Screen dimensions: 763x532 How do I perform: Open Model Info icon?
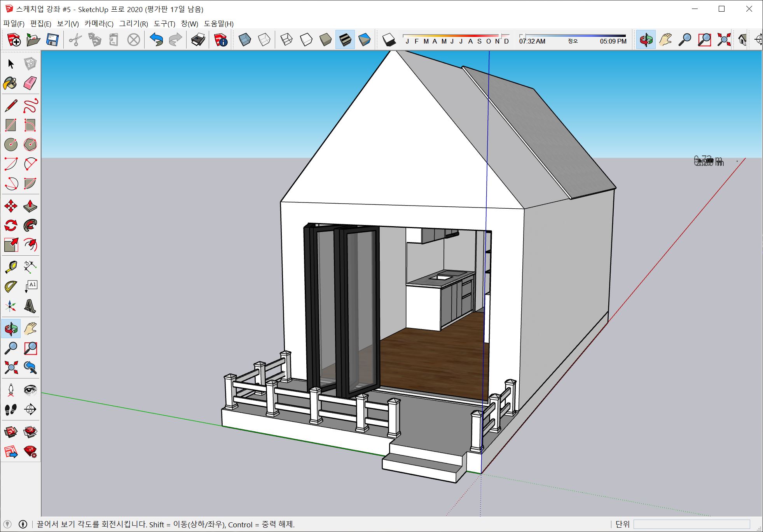coord(220,40)
